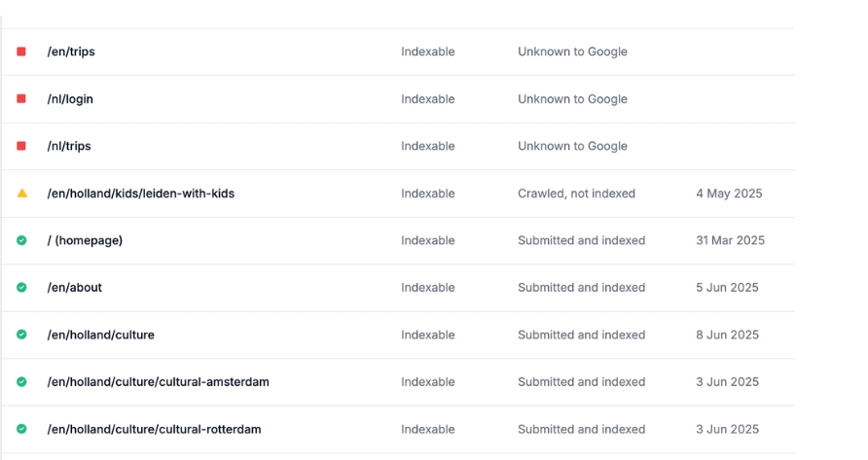Select the /nl/trips URL
The image size is (868, 460).
69,146
